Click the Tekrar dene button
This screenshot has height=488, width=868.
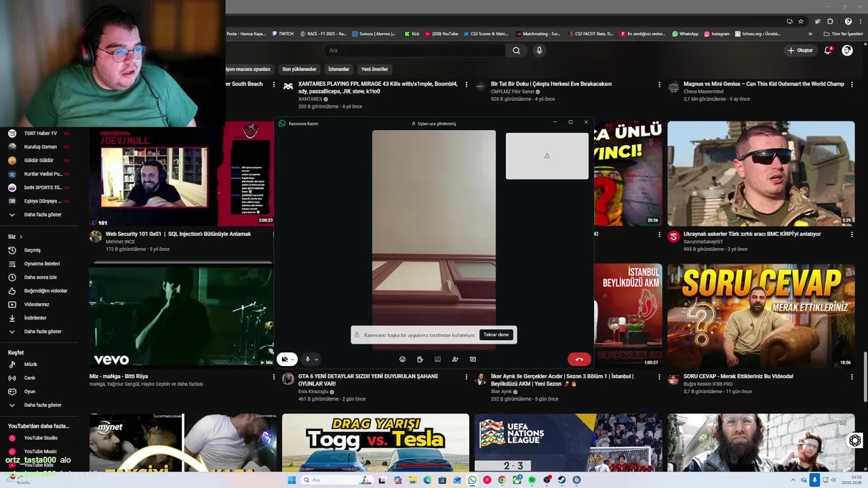(496, 335)
